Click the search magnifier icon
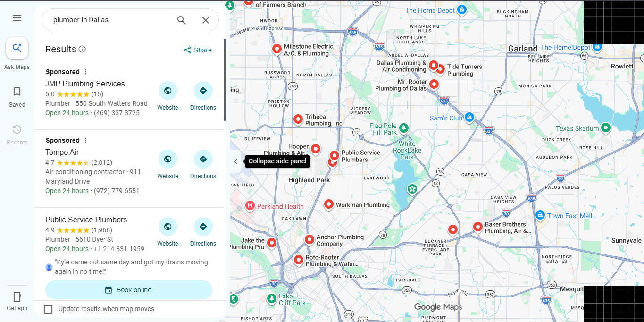644x322 pixels. click(182, 20)
